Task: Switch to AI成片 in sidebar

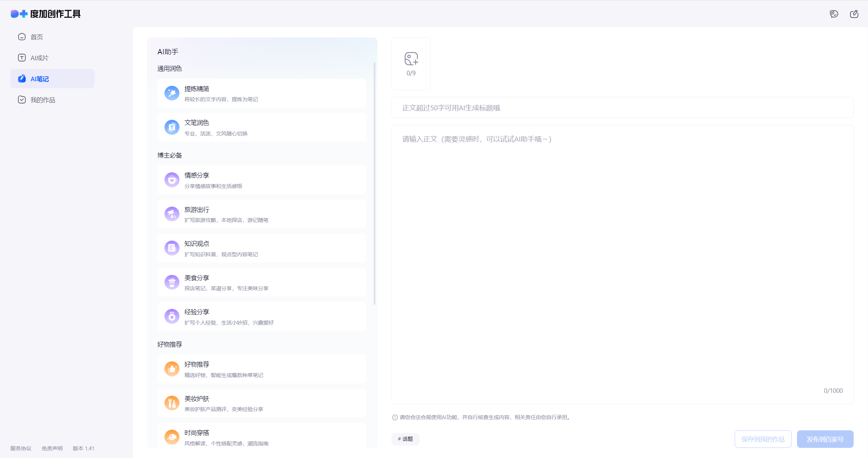Action: 39,58
